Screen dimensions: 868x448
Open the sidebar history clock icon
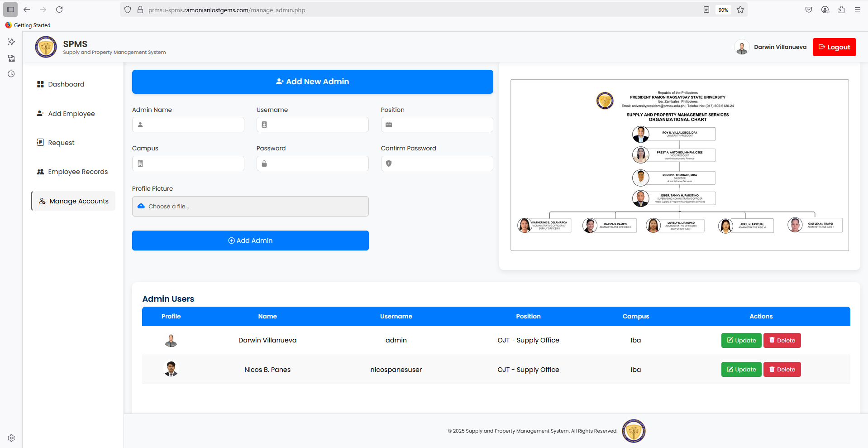(11, 74)
